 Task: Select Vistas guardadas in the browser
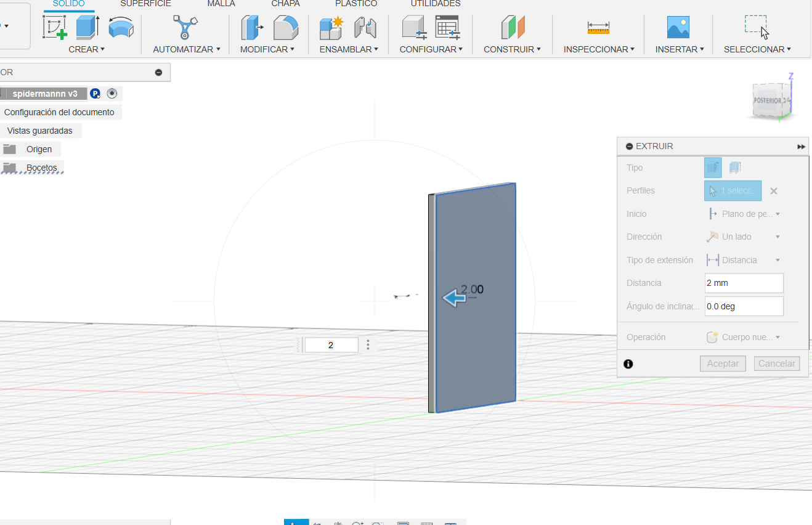(40, 131)
